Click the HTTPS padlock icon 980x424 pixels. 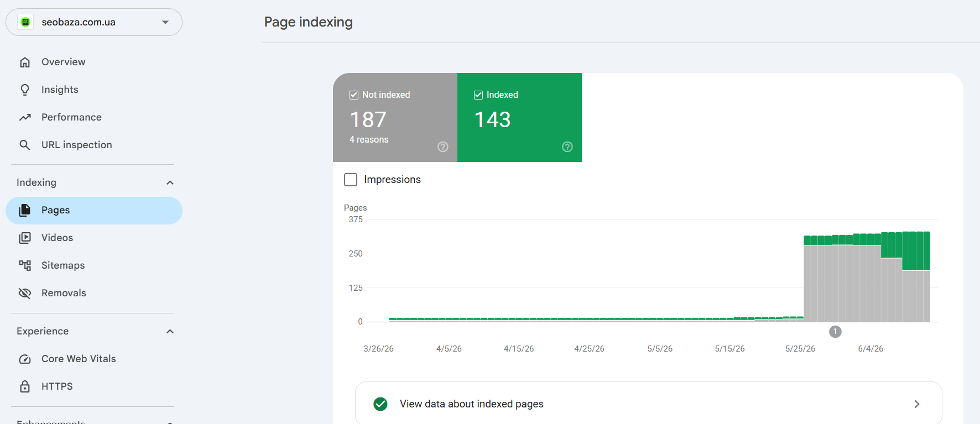coord(25,386)
